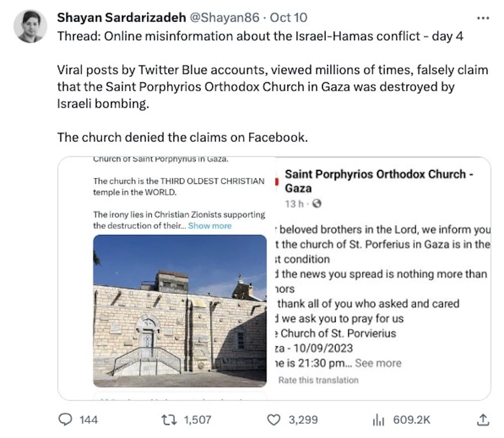Click the Oct 10 tweet timestamp
Viewport: 504px width, 438px height.
289,18
